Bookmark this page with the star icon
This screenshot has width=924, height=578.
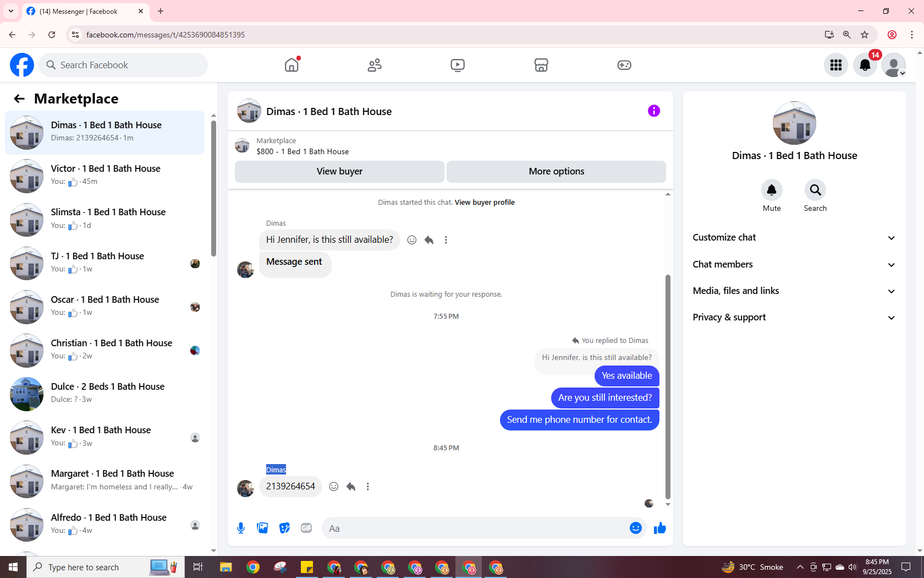(865, 35)
